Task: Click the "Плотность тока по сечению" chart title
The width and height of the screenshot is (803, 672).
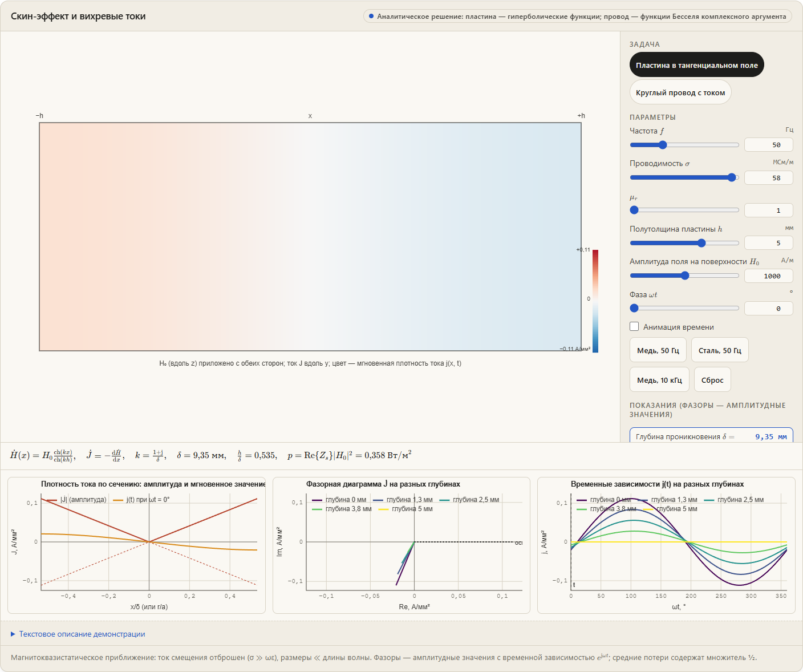Action: coord(153,484)
